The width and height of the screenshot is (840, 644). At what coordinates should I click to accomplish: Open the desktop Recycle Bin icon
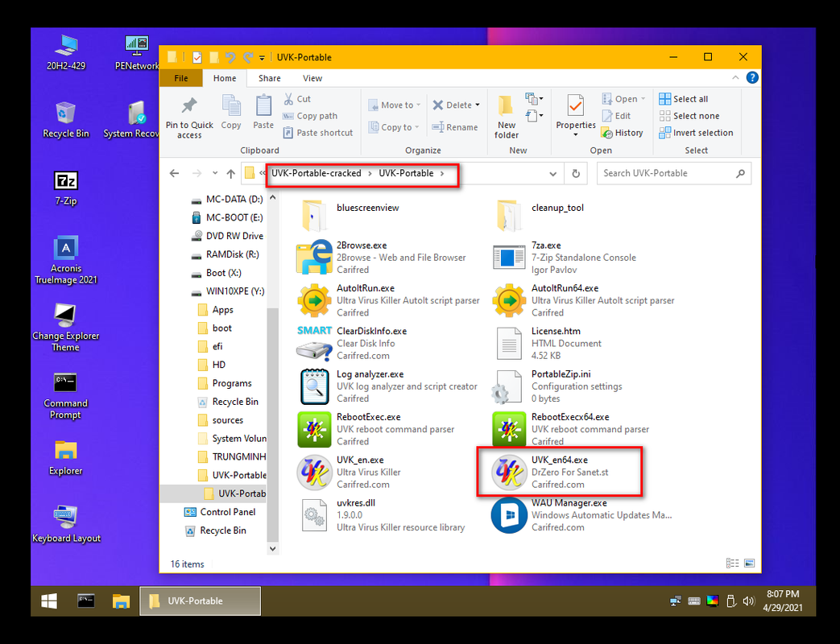pos(66,120)
